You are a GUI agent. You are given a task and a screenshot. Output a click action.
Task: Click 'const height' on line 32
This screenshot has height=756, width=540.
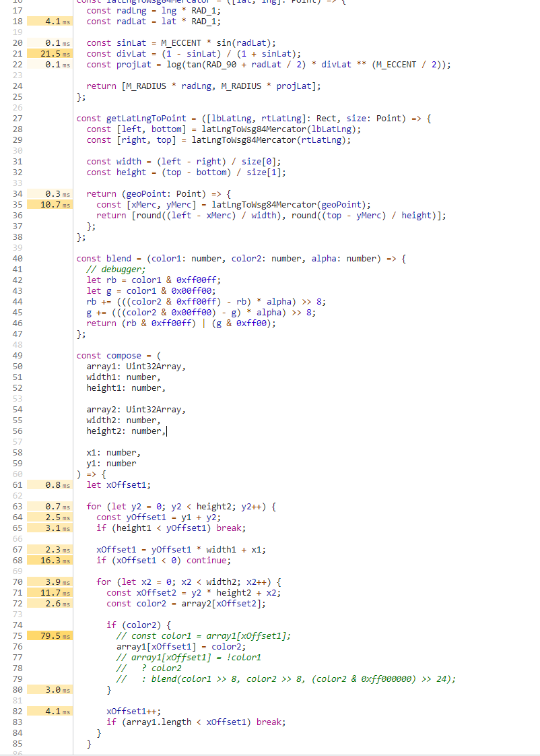click(x=116, y=172)
